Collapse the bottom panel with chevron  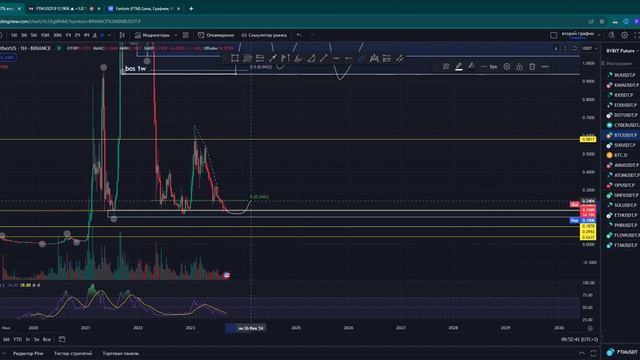pos(582,353)
